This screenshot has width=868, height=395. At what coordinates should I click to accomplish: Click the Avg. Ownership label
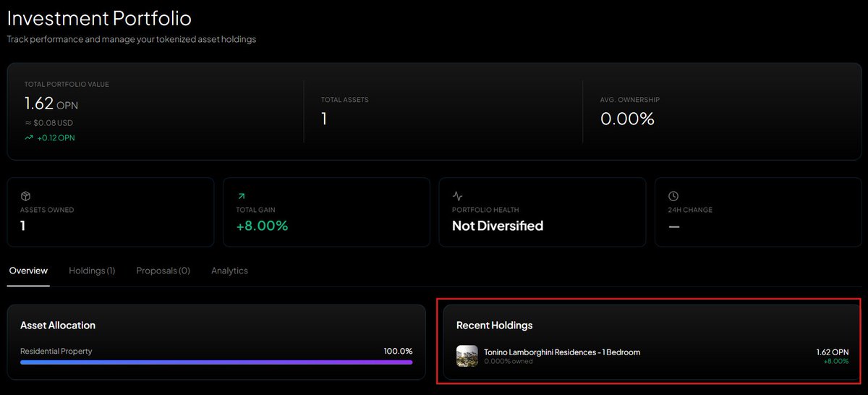[630, 100]
